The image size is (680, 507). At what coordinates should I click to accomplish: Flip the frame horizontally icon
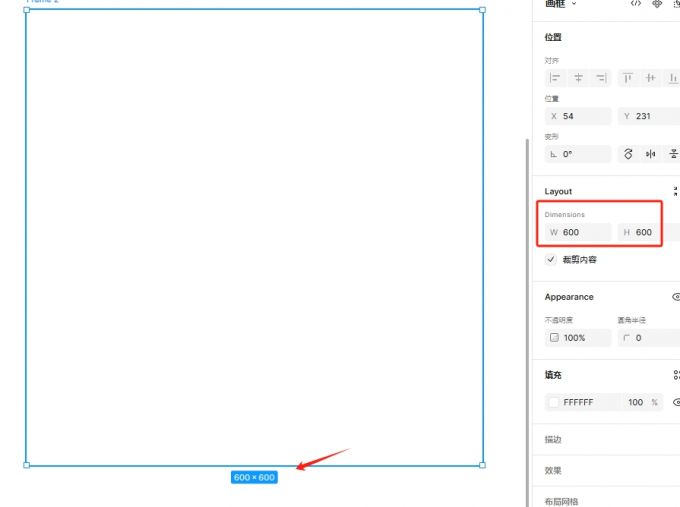tap(651, 154)
